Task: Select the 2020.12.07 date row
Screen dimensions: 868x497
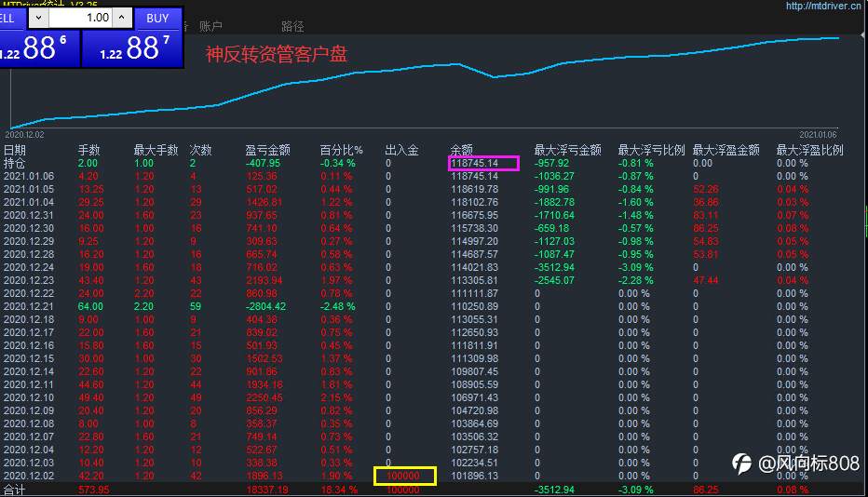Action: [29, 437]
